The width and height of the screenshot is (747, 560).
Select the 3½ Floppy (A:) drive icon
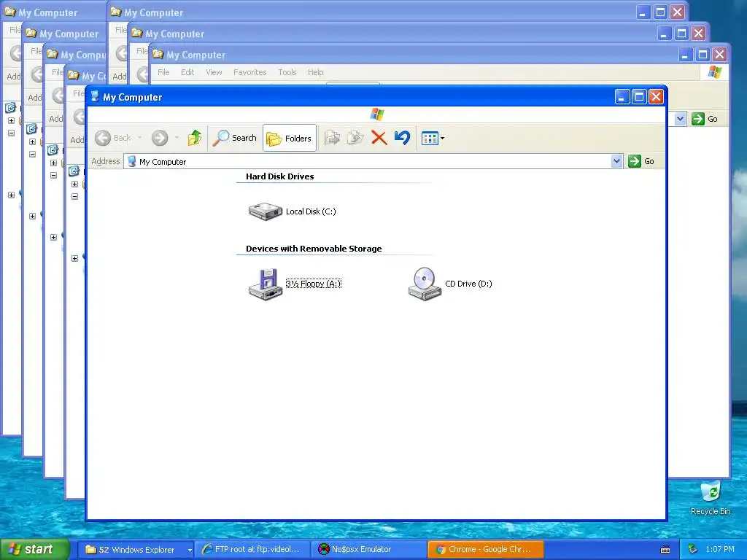pyautogui.click(x=266, y=284)
